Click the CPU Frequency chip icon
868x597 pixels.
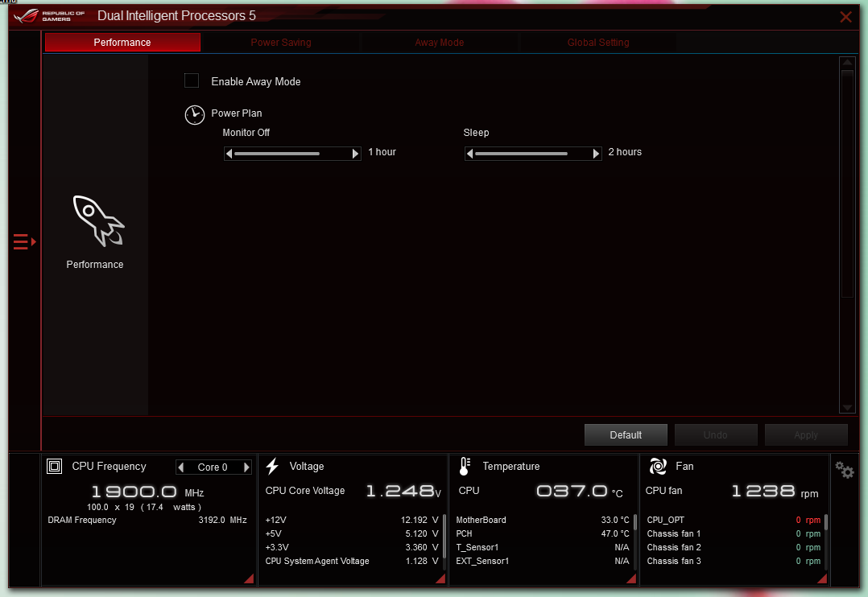tap(54, 467)
